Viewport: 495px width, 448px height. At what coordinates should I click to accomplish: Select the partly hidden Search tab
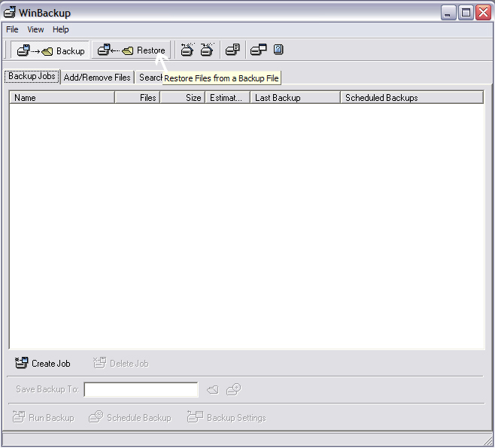tap(150, 78)
